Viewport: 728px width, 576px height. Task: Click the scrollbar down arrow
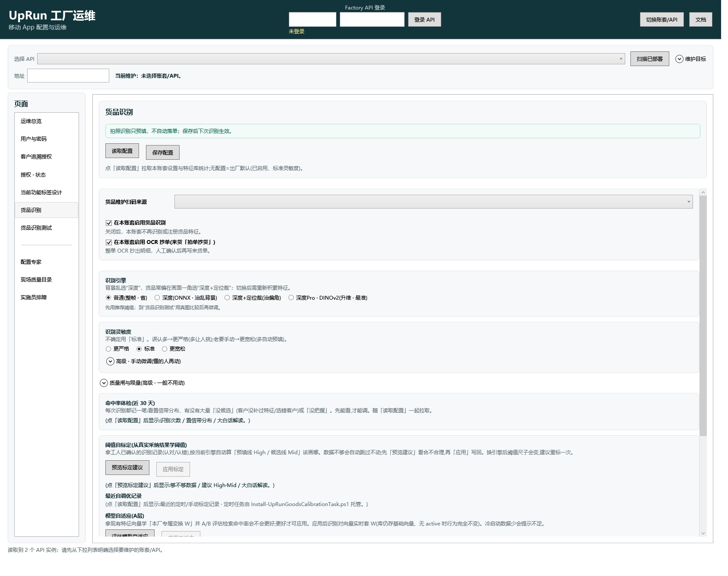point(703,533)
